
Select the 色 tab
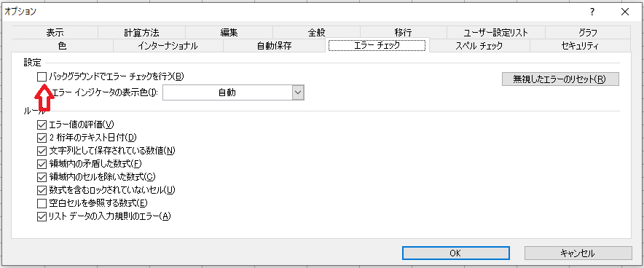(x=63, y=46)
